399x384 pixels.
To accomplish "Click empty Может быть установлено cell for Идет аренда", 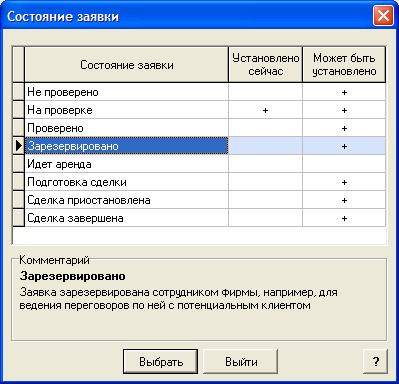I will pos(344,164).
